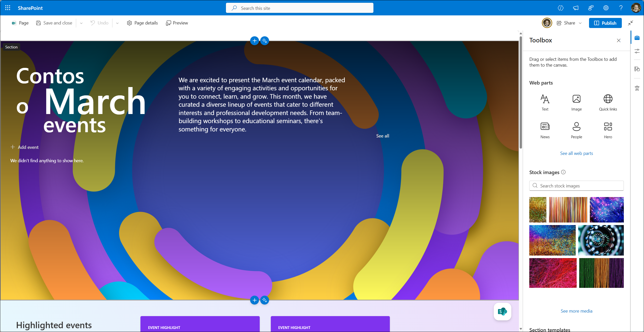The height and width of the screenshot is (332, 644).
Task: Click Preview in the command bar
Action: tap(177, 23)
